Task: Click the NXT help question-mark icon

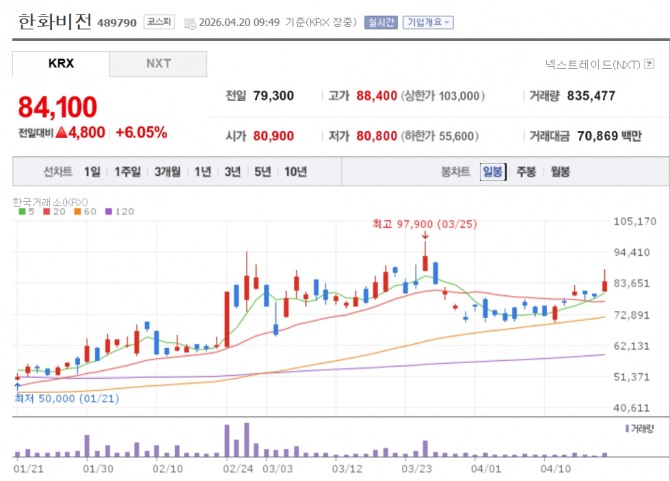Action: pyautogui.click(x=649, y=64)
